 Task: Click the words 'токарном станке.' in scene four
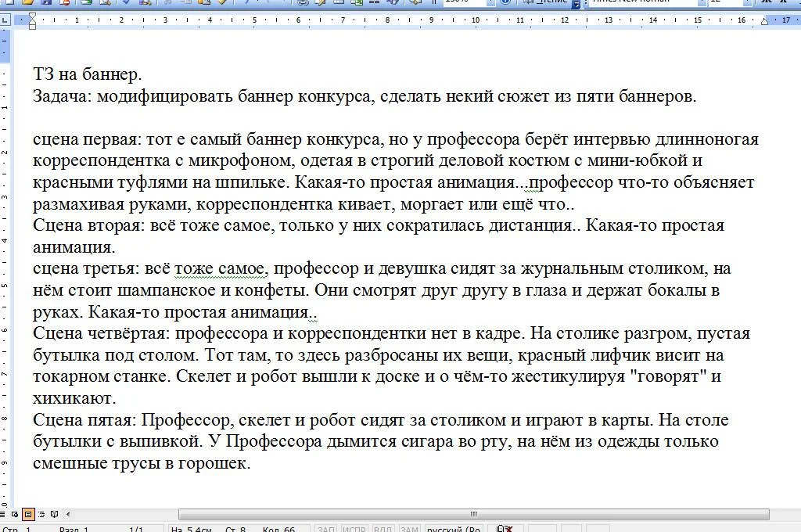pyautogui.click(x=102, y=376)
